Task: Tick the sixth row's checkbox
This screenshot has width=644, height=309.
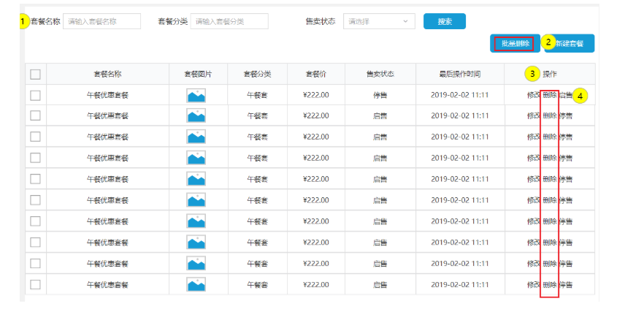Action: 35,200
